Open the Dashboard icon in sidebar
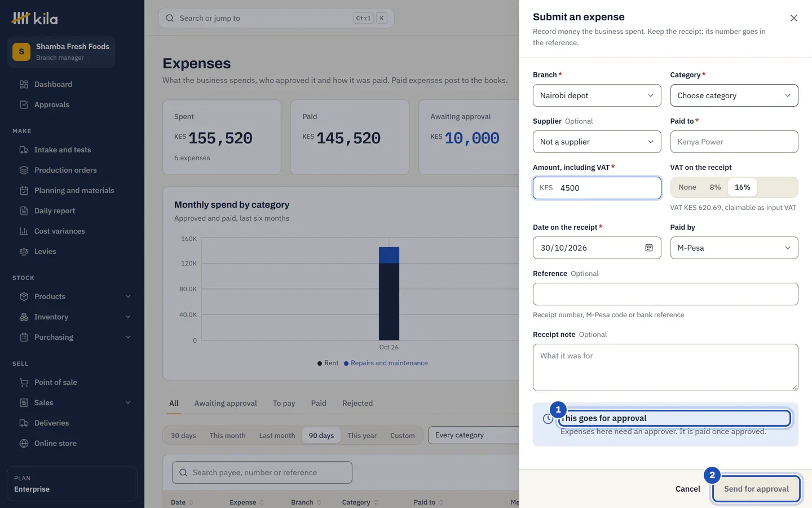This screenshot has height=508, width=812. 24,84
